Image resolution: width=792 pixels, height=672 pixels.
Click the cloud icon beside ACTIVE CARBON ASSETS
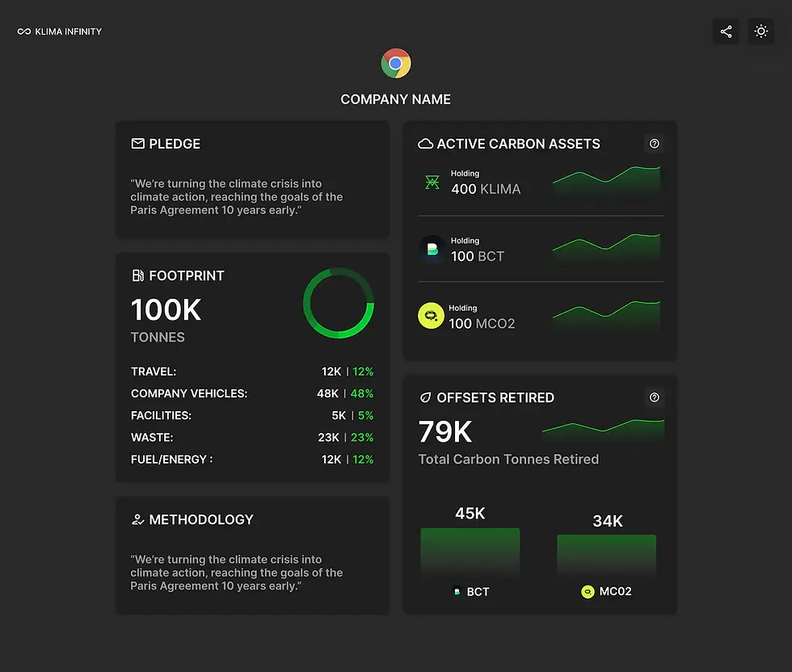click(x=425, y=144)
